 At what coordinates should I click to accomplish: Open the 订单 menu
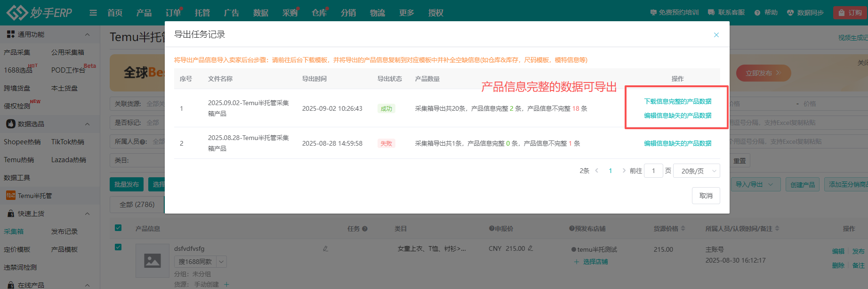click(x=173, y=13)
